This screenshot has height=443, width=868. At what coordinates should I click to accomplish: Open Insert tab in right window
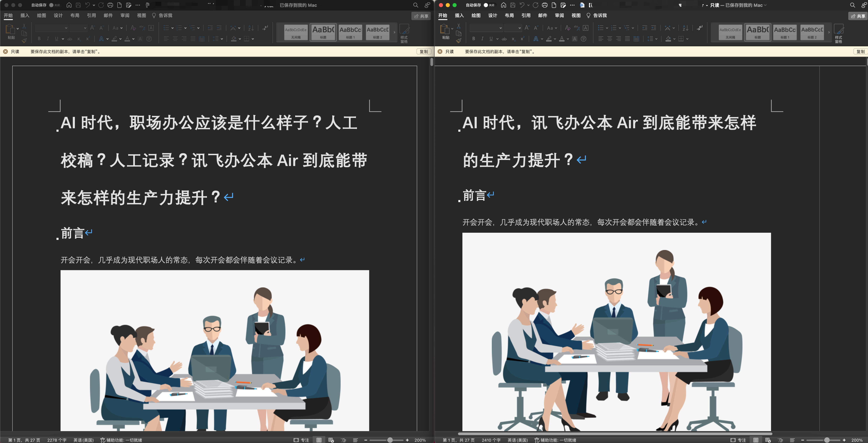[459, 16]
